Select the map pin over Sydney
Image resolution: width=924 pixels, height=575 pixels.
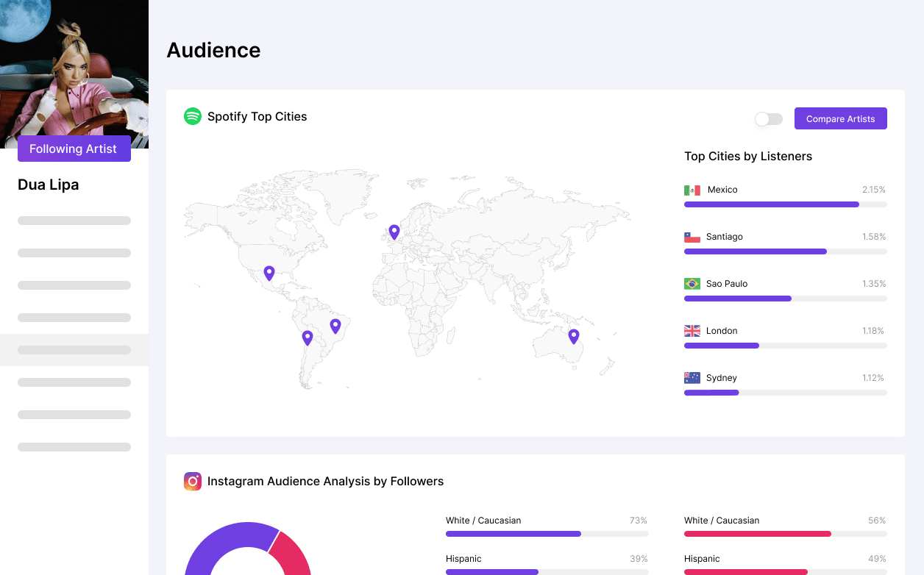574,337
